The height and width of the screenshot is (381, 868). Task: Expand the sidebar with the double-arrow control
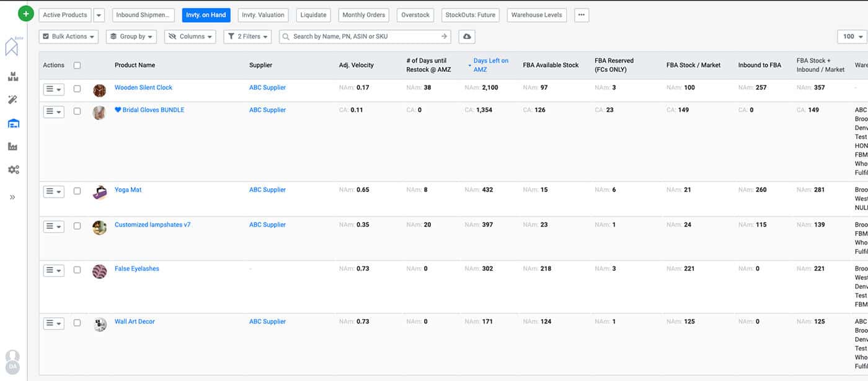[x=12, y=197]
